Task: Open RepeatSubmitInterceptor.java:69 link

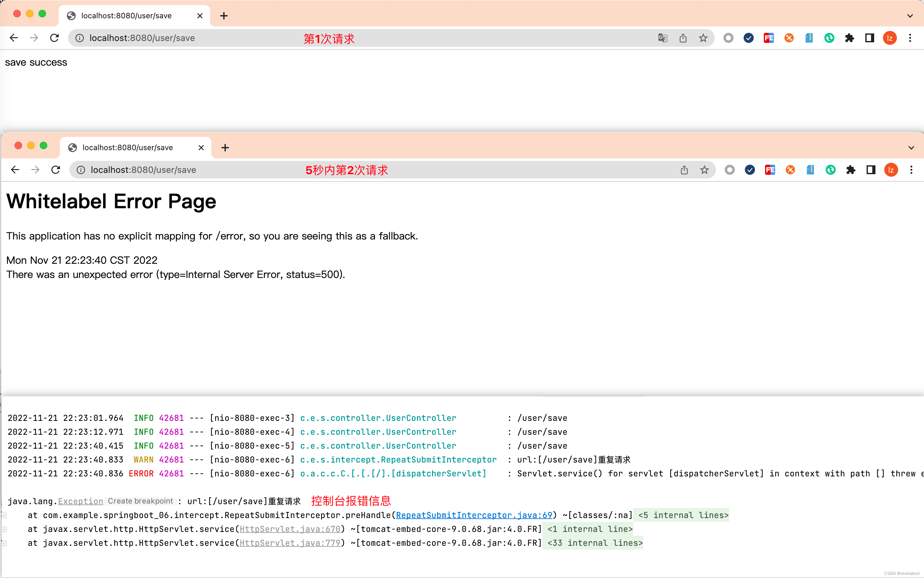Action: click(474, 515)
